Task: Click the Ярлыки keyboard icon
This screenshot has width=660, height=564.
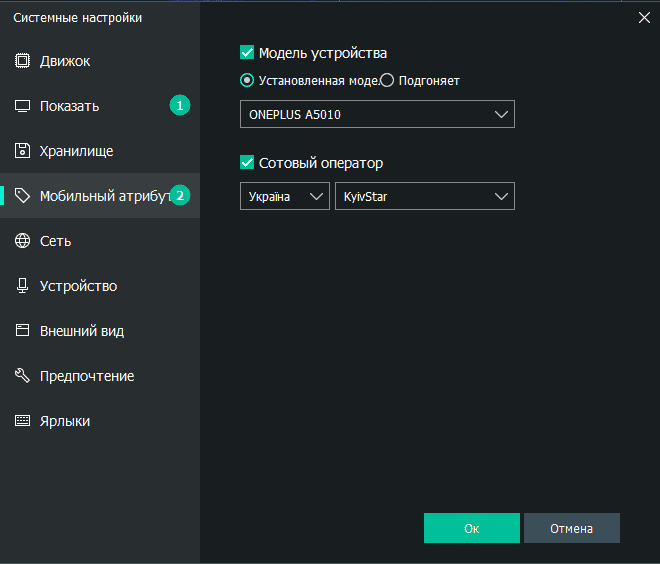Action: click(x=22, y=421)
